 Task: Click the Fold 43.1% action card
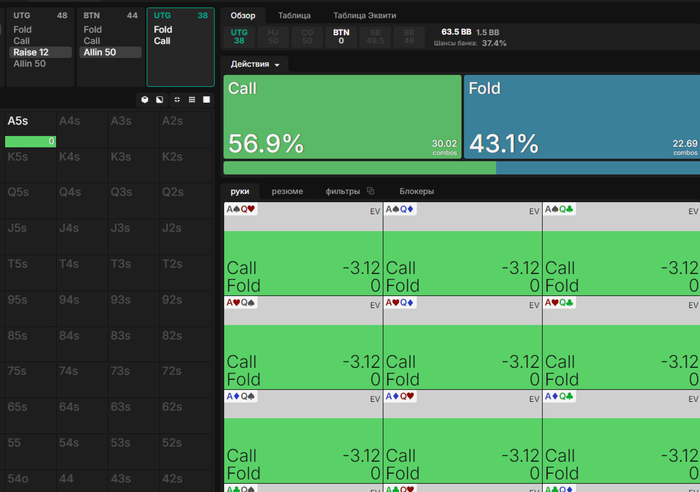pos(582,117)
